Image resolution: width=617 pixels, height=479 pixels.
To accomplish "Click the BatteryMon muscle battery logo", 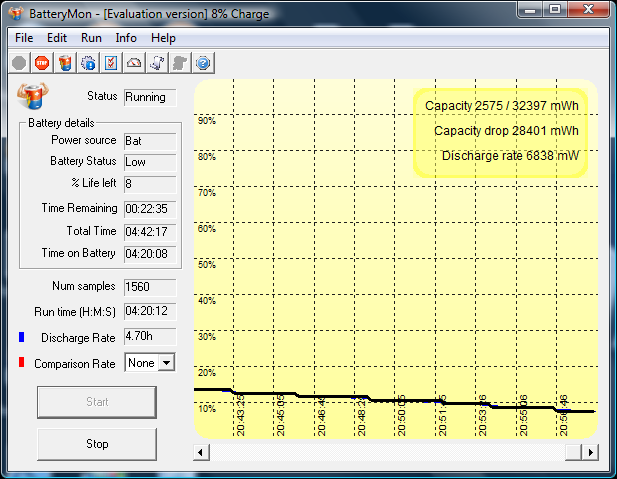I will coord(31,98).
